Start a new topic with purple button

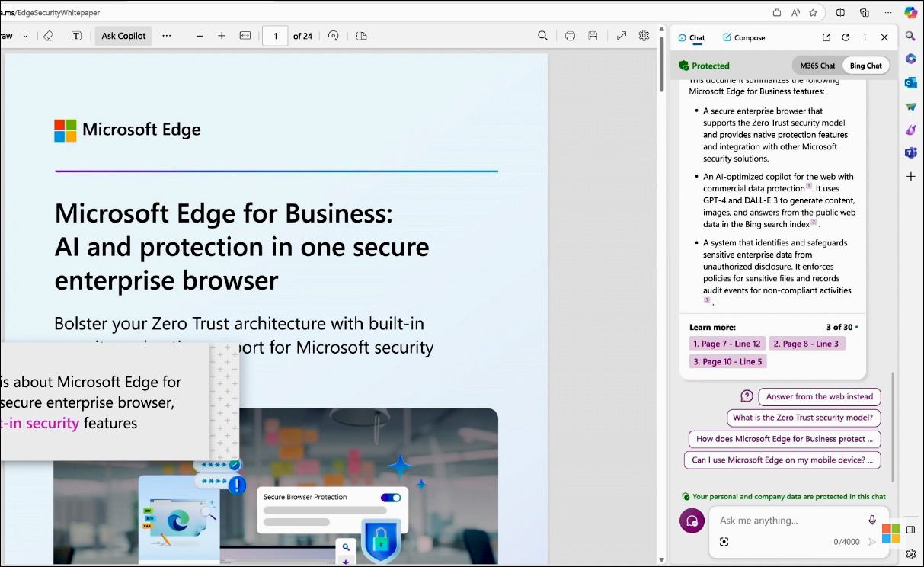(692, 521)
